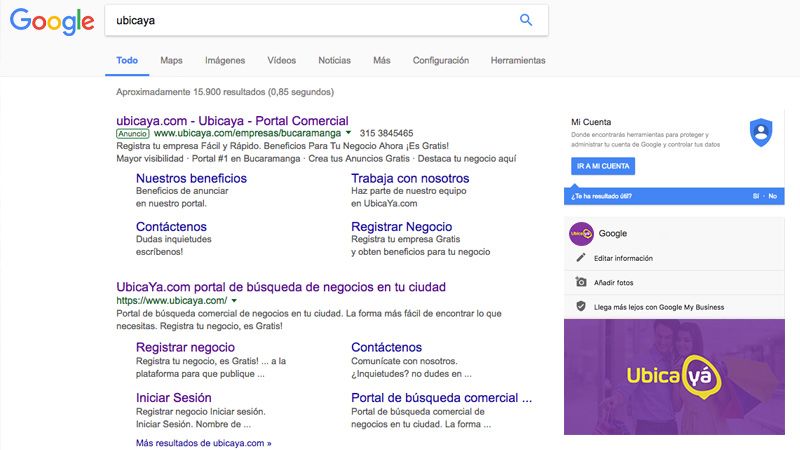Answer Sí to the helpful question
This screenshot has width=800, height=450.
click(x=755, y=196)
